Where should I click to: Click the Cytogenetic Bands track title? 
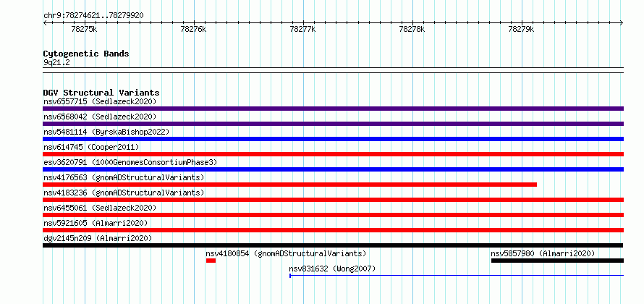(x=86, y=54)
